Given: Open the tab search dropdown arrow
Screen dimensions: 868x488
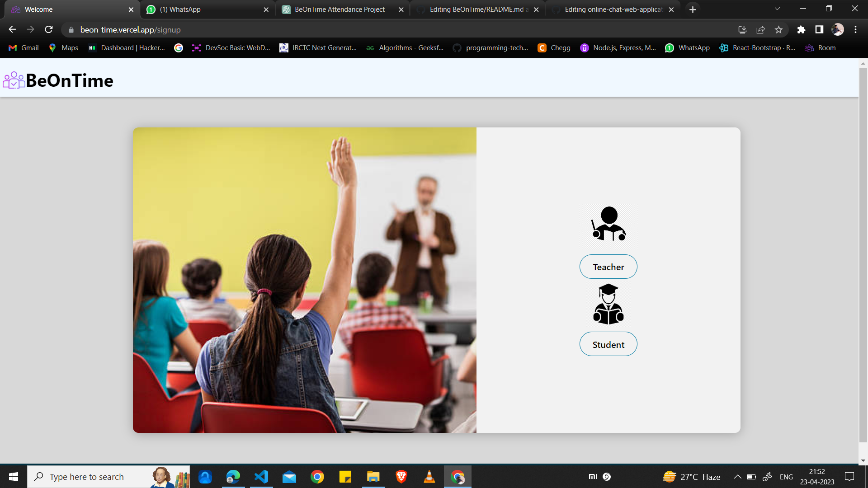Looking at the screenshot, I should tap(777, 9).
